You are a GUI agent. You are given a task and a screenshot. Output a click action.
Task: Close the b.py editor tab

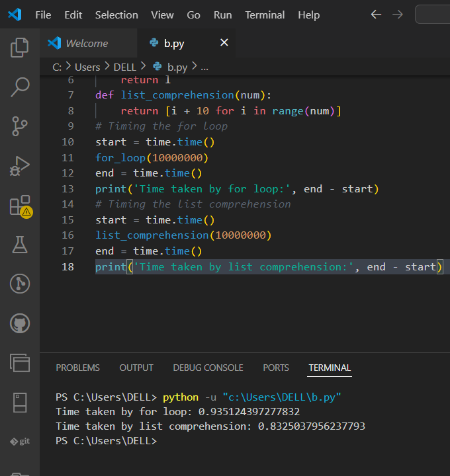coord(224,42)
